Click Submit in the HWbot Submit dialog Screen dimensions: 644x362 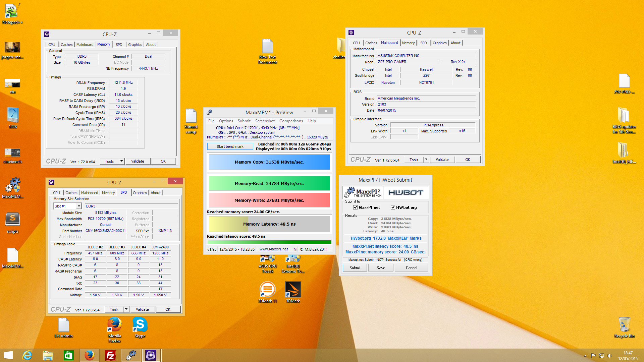355,268
